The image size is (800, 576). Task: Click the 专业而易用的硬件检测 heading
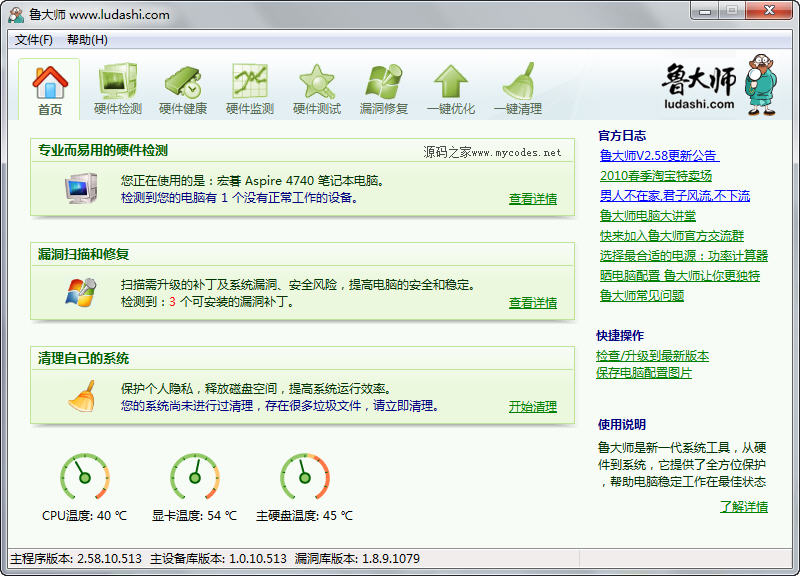click(x=103, y=151)
